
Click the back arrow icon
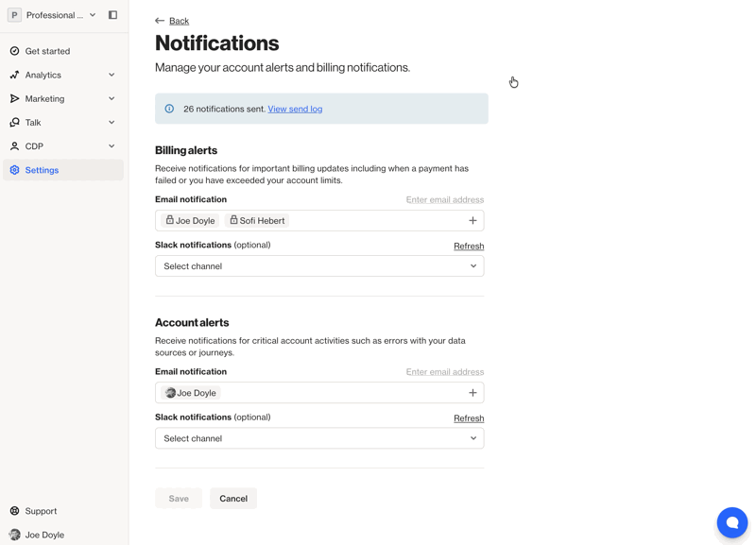[160, 21]
